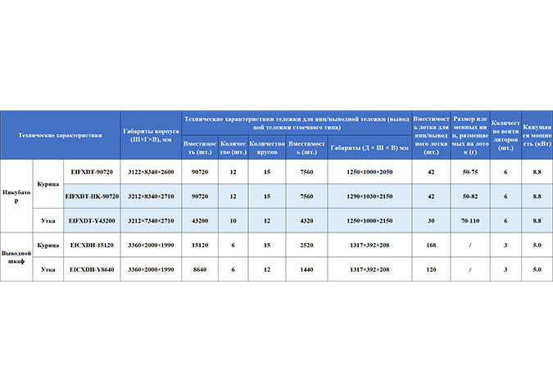This screenshot has width=553, height=392.
Task: Click trolley size 1250×1000×2150
Action: pyautogui.click(x=369, y=221)
